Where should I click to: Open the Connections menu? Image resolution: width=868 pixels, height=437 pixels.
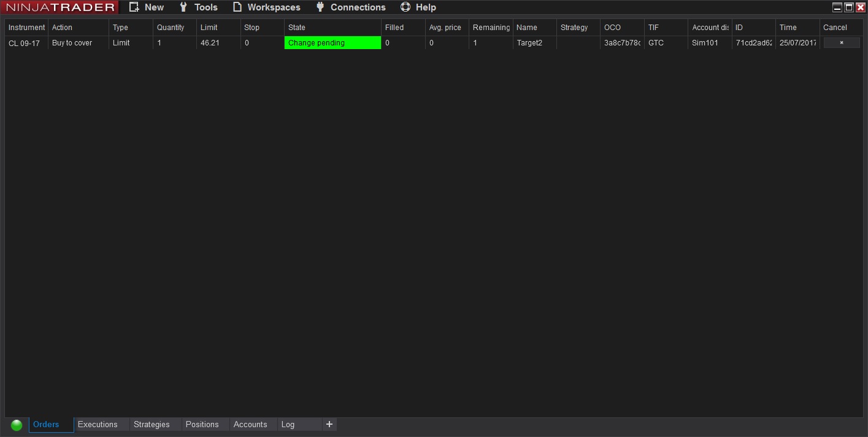coord(351,7)
